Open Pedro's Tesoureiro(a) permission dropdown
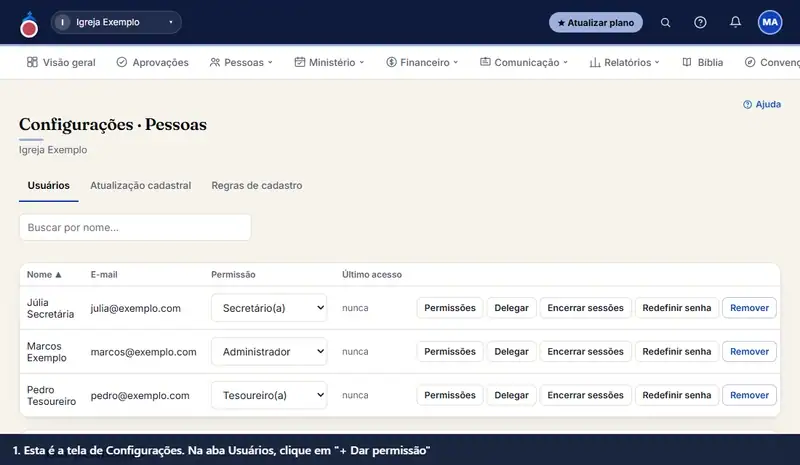The image size is (800, 465). pyautogui.click(x=269, y=395)
